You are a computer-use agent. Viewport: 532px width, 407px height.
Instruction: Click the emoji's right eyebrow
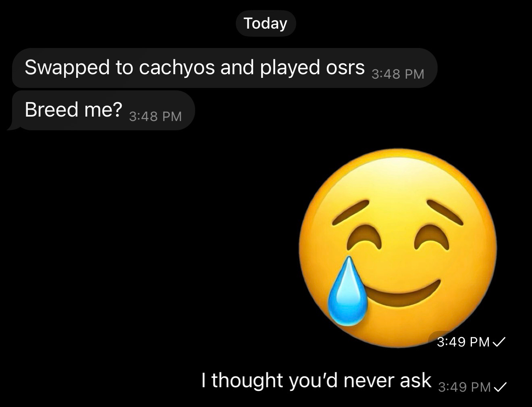pos(444,211)
